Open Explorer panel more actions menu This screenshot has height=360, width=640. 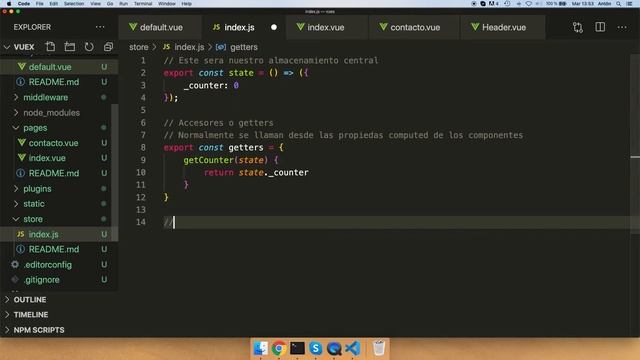point(100,27)
